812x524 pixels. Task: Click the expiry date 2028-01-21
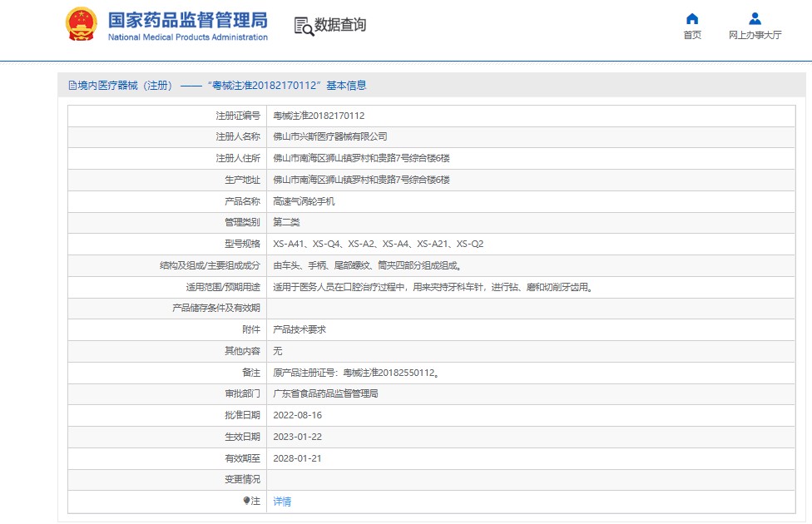(297, 458)
